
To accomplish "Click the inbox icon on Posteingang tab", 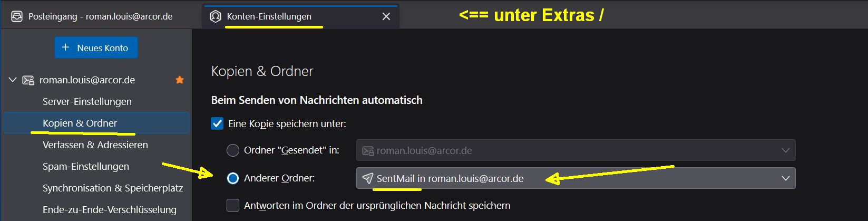I will click(x=17, y=16).
